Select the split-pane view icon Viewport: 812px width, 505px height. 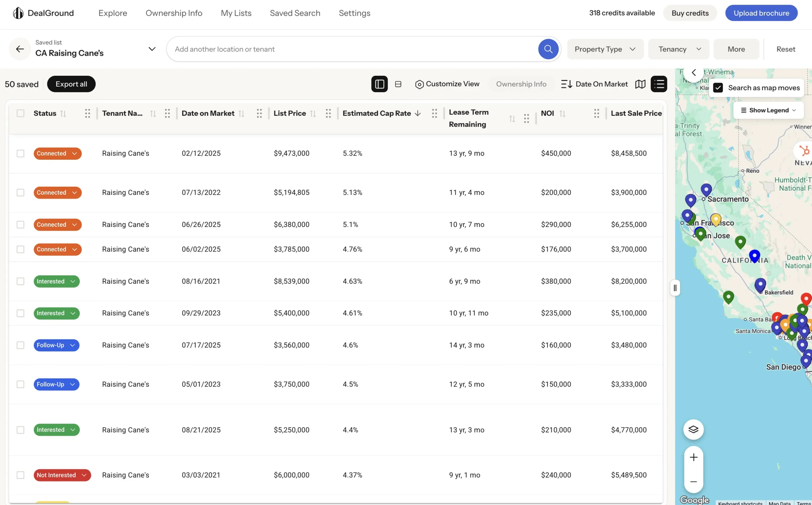[x=379, y=84]
